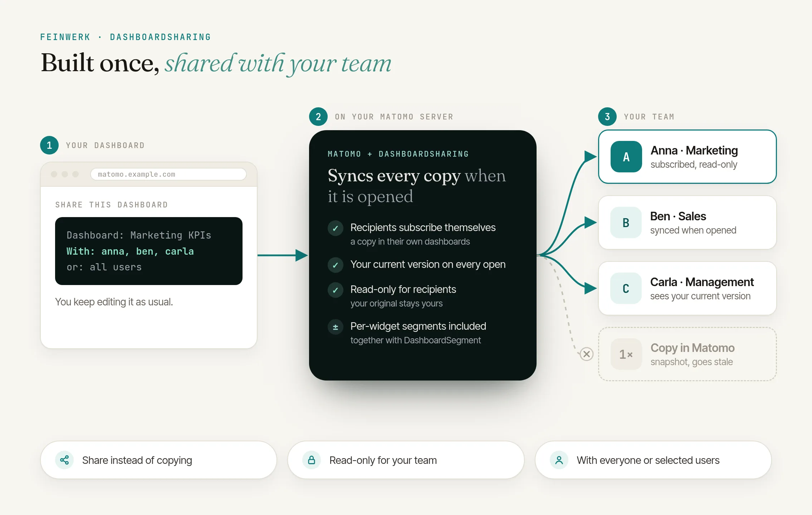Image resolution: width=812 pixels, height=515 pixels.
Task: Click the 'You keep editing it as usual.' text
Action: click(x=114, y=302)
